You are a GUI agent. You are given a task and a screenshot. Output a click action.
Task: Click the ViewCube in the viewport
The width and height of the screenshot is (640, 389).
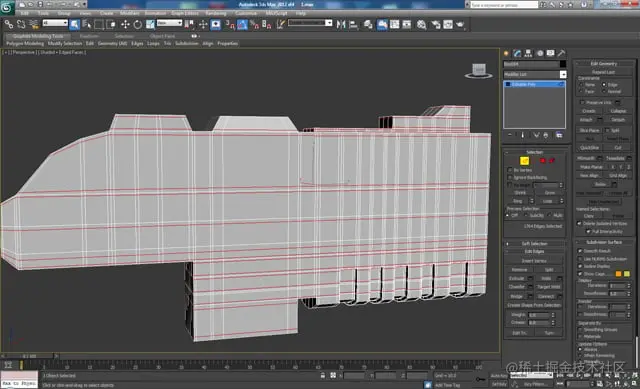point(479,71)
